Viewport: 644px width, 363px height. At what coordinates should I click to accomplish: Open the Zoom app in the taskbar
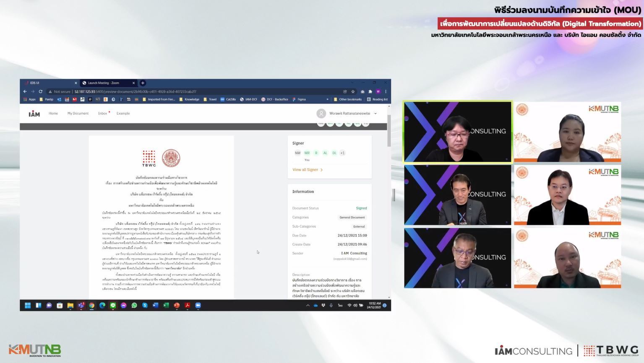[198, 306]
